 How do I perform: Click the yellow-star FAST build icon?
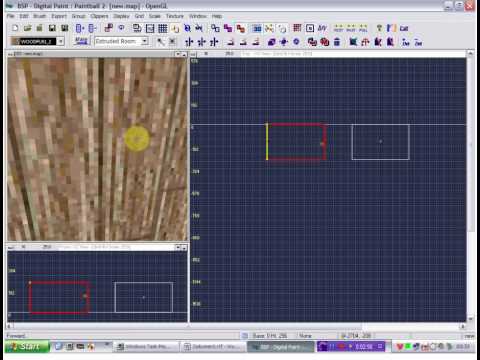(x=338, y=28)
